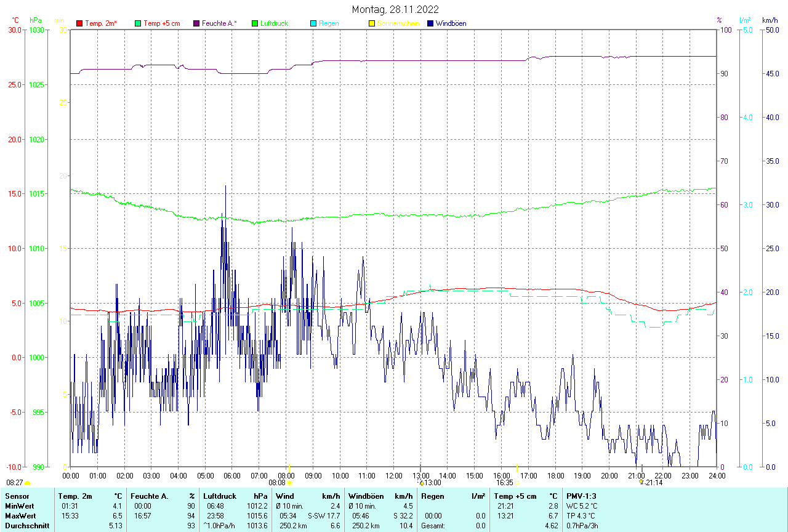Click the yellow Sonnenschein legend swatch
788x532 pixels.
[372, 23]
